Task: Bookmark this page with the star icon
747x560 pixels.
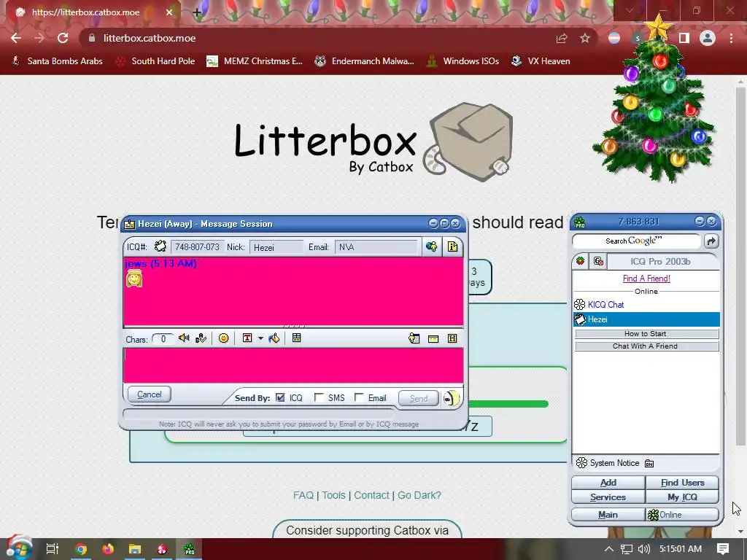Action: point(585,38)
